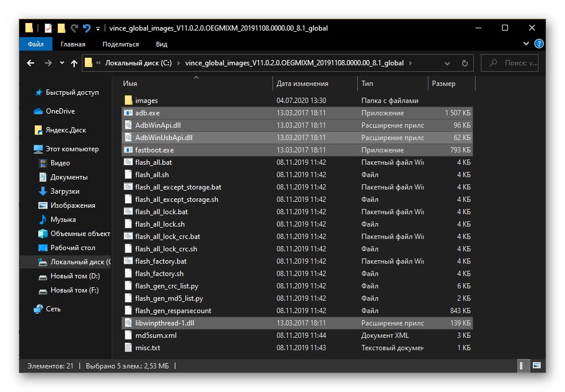Open the Файл ribbon tab

36,44
